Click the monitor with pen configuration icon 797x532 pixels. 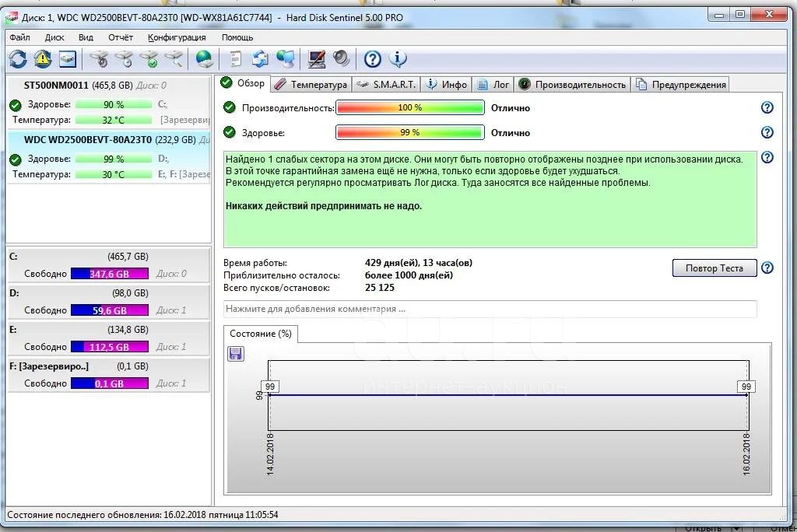click(x=317, y=59)
